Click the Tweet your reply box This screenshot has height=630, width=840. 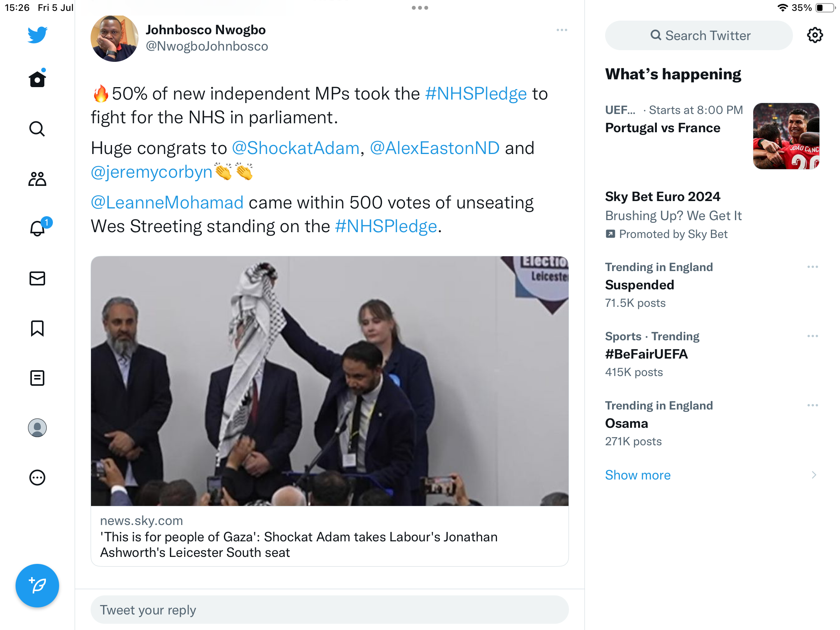pos(329,610)
